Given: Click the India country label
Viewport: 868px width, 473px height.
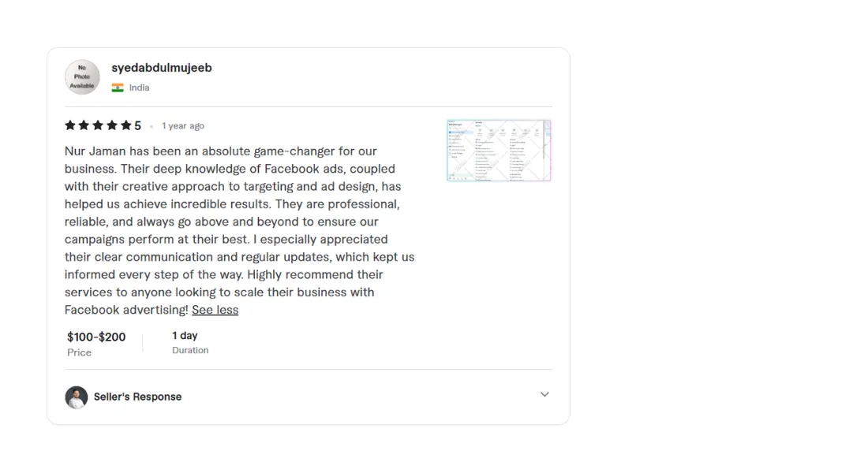Looking at the screenshot, I should point(140,88).
